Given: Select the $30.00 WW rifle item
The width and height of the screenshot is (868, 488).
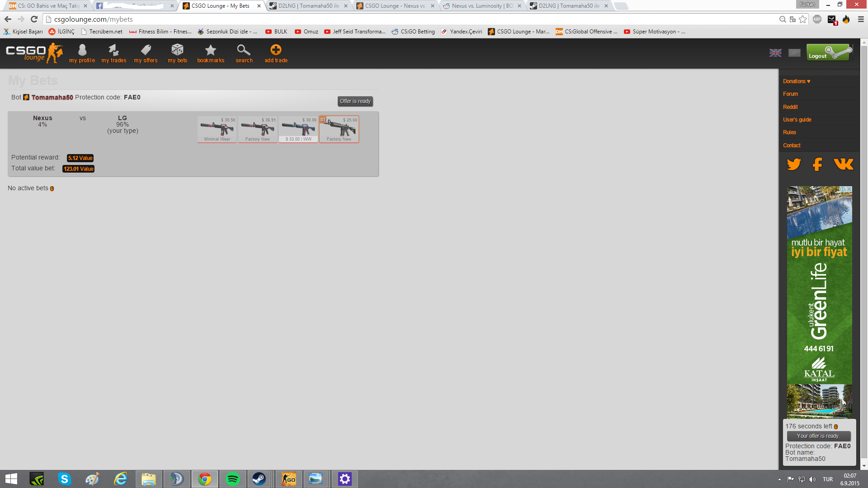Looking at the screenshot, I should 298,129.
